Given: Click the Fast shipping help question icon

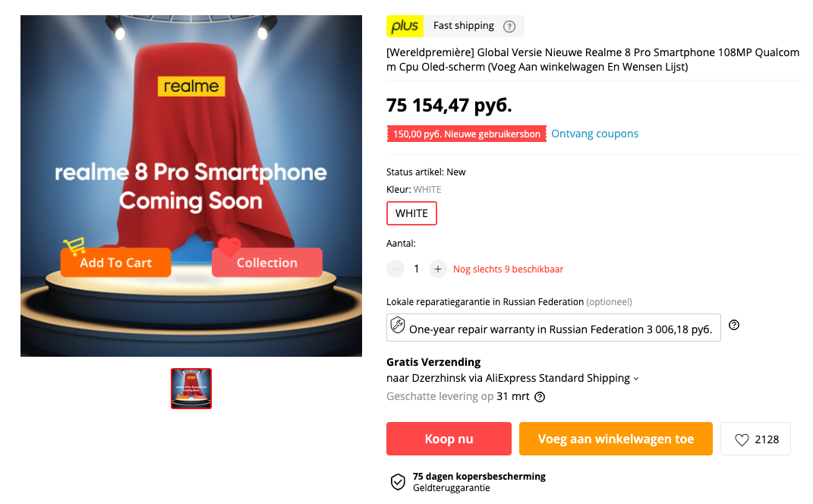Looking at the screenshot, I should (509, 27).
